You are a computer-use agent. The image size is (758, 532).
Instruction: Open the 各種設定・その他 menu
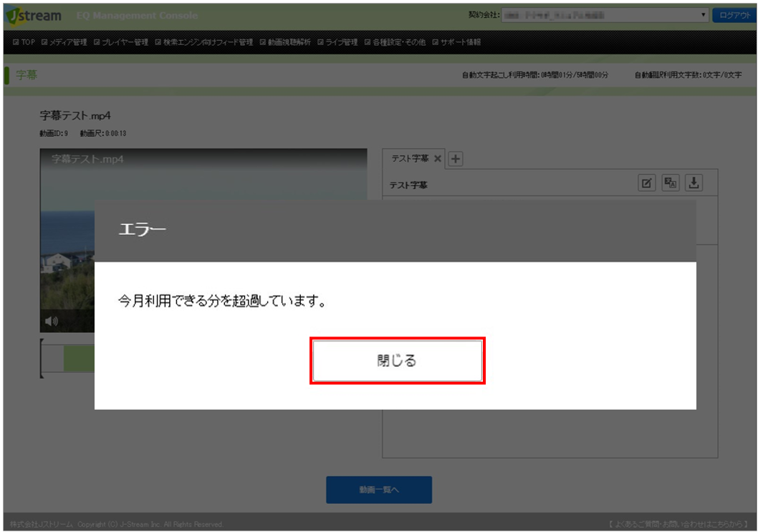pyautogui.click(x=395, y=42)
